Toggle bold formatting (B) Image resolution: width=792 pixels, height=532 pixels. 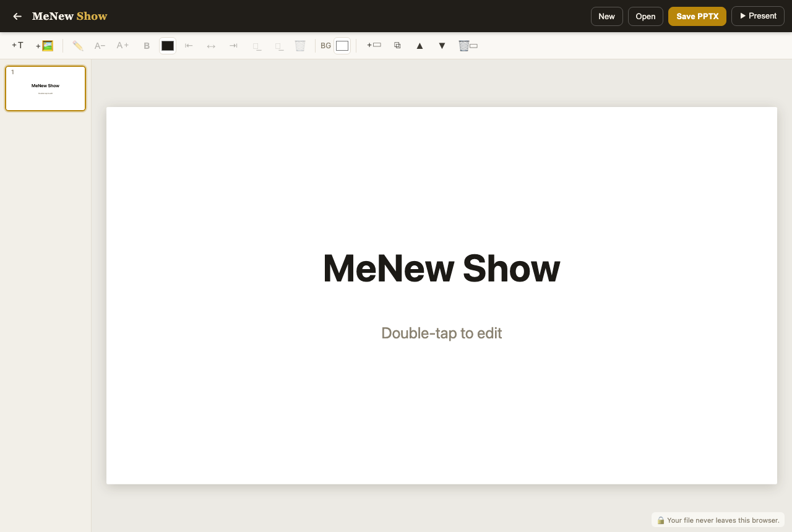point(147,46)
